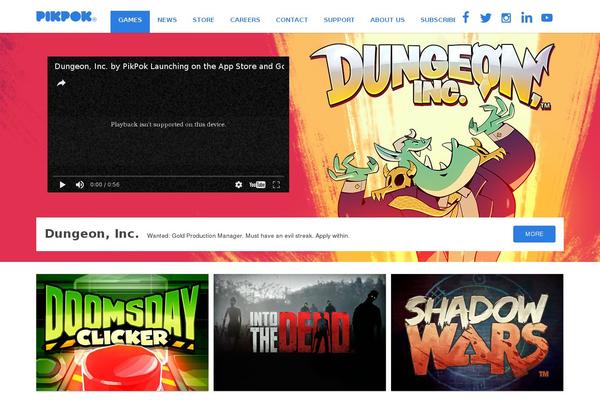Open the Doomsday Clicker game tile
The height and width of the screenshot is (400, 600).
(122, 332)
